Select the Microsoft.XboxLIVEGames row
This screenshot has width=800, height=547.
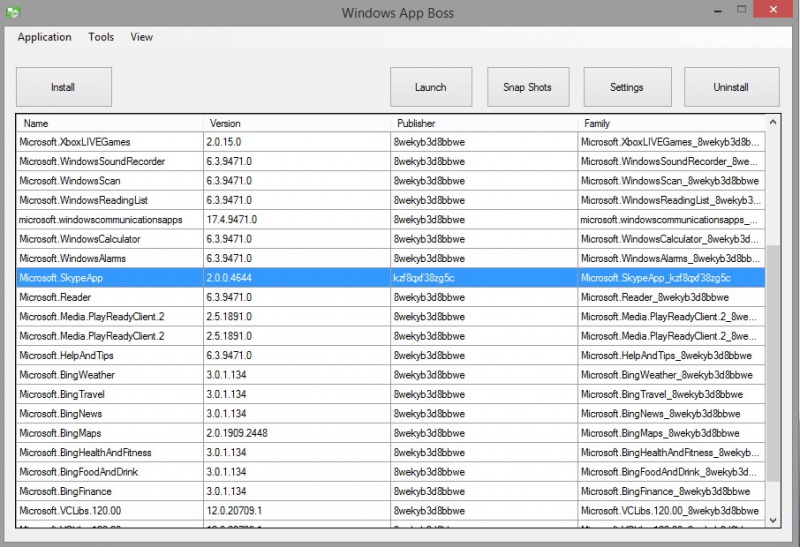click(391, 142)
